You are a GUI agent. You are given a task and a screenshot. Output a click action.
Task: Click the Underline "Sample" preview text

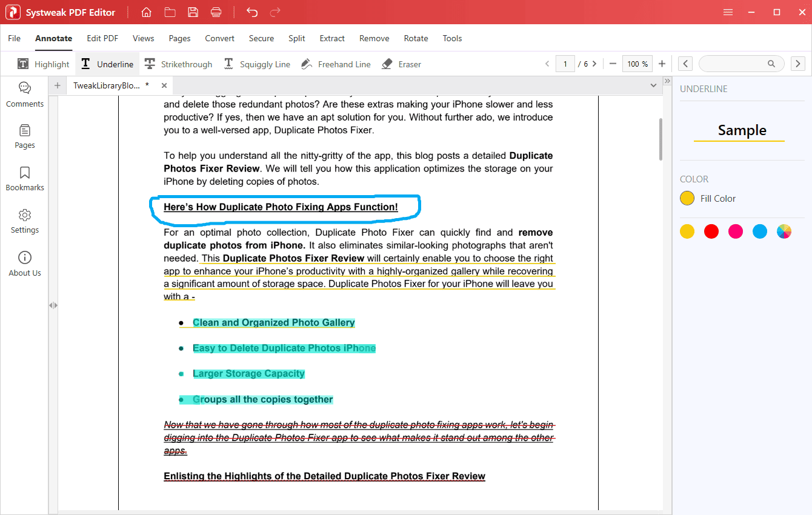point(742,130)
